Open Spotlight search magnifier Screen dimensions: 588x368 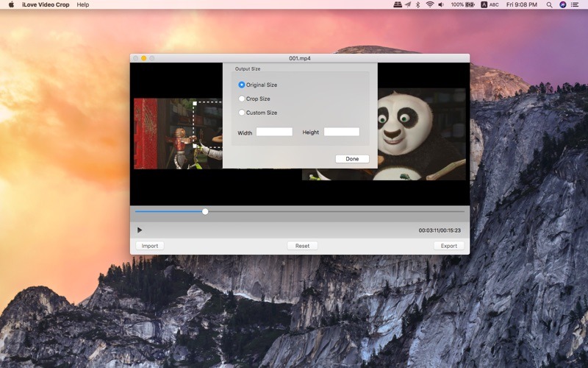tap(549, 4)
